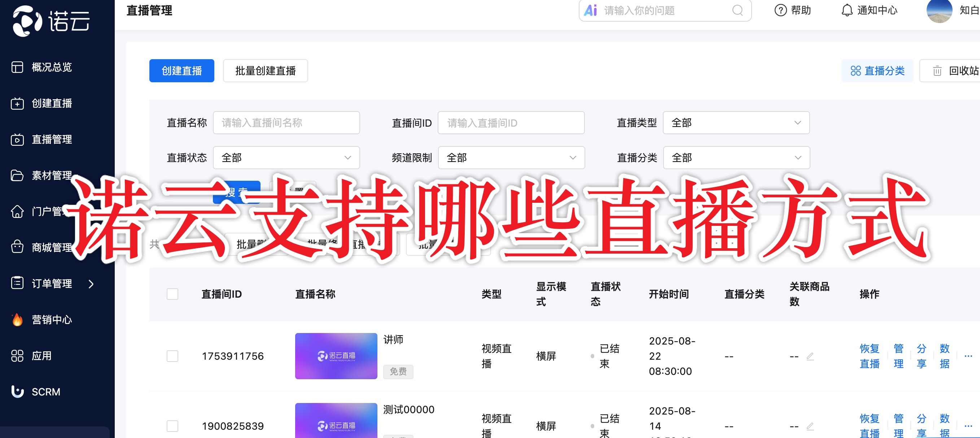Viewport: 980px width, 438px height.
Task: Open the overview dashboard sidebar icon
Action: click(17, 67)
